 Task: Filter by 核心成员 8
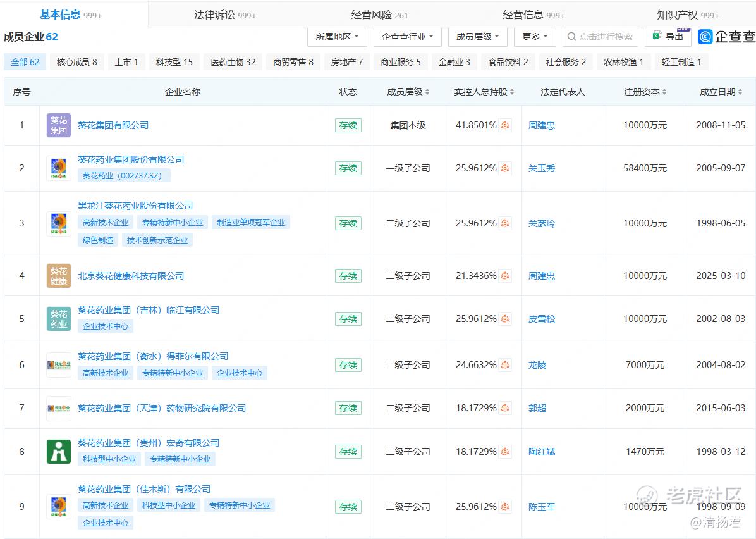point(76,62)
